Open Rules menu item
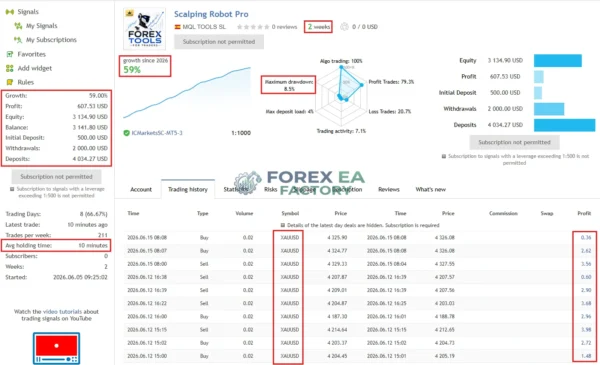Viewport: 600px width, 365px height. pos(26,82)
